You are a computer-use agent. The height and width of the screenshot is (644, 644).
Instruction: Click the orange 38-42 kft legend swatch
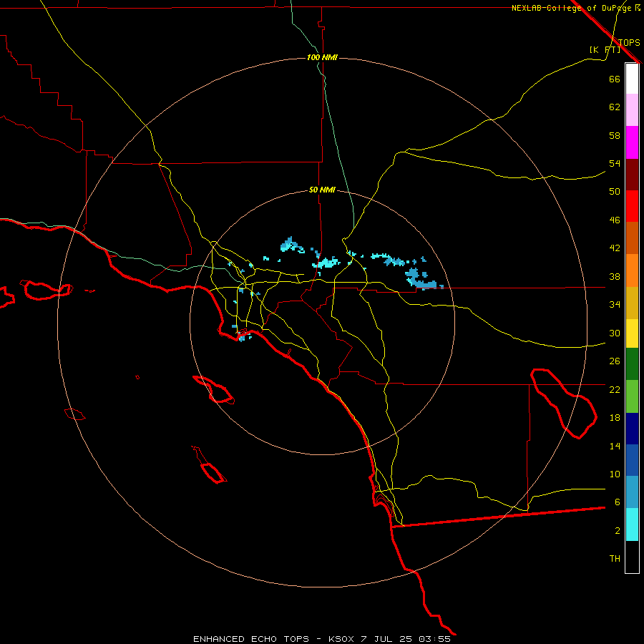point(632,270)
